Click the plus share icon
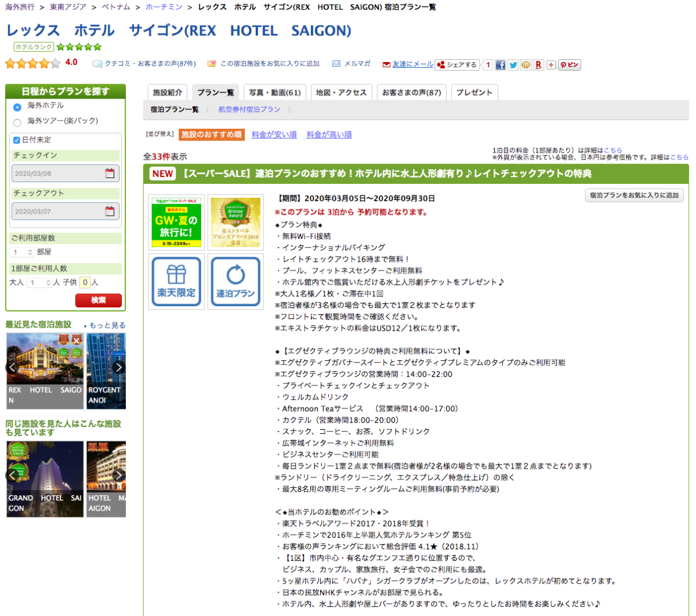This screenshot has width=696, height=616. coord(551,65)
